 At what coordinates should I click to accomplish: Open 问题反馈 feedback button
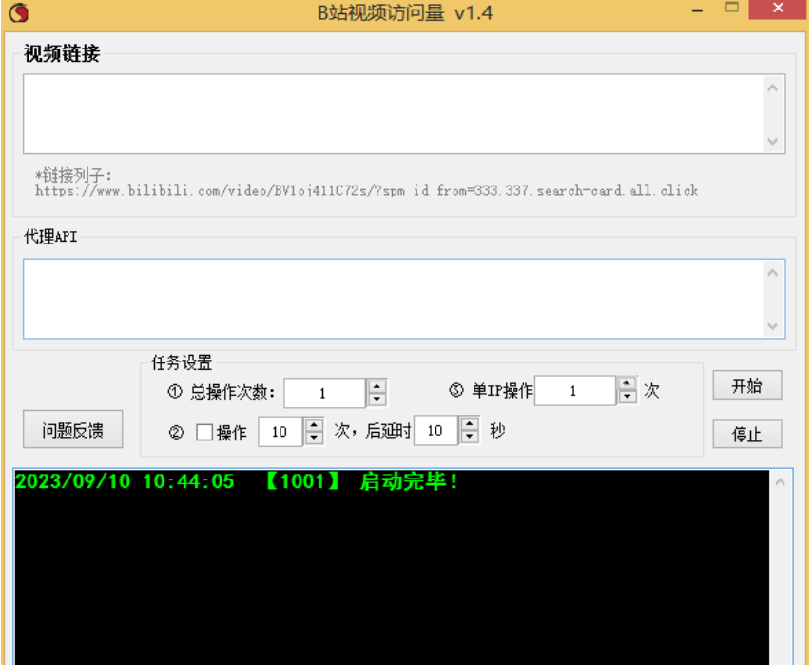pos(73,431)
